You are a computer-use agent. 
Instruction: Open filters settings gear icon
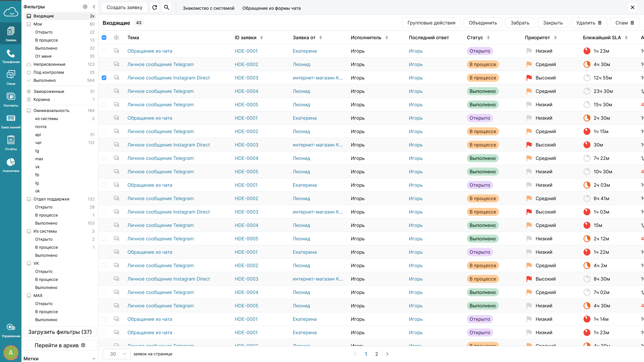(x=85, y=7)
